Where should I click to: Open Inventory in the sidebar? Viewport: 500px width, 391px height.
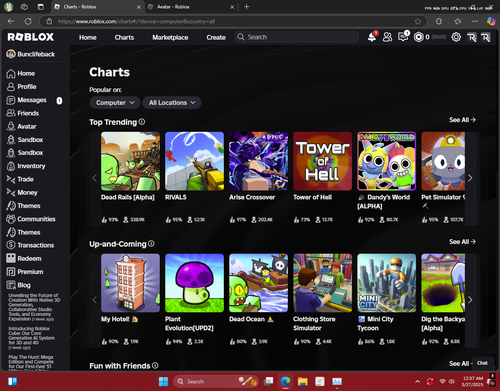pos(26,166)
